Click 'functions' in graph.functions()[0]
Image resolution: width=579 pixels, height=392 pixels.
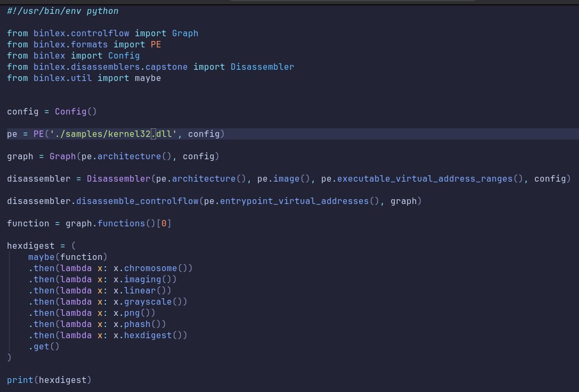pyautogui.click(x=121, y=224)
